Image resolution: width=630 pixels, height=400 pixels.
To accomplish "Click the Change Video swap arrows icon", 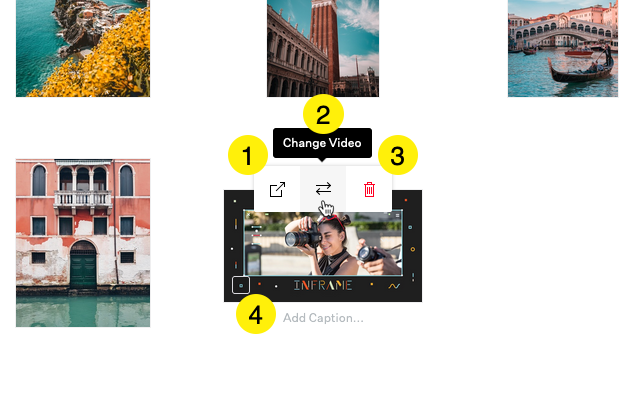I will 323,188.
